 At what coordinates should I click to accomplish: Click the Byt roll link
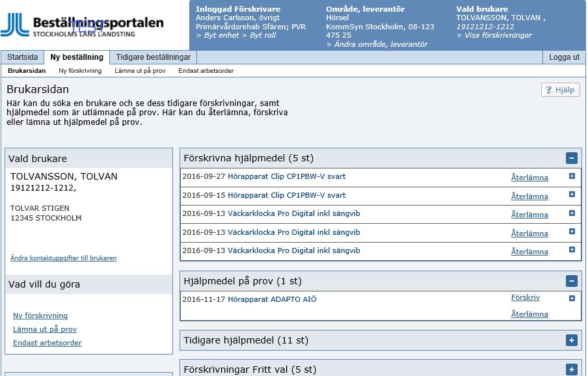259,35
